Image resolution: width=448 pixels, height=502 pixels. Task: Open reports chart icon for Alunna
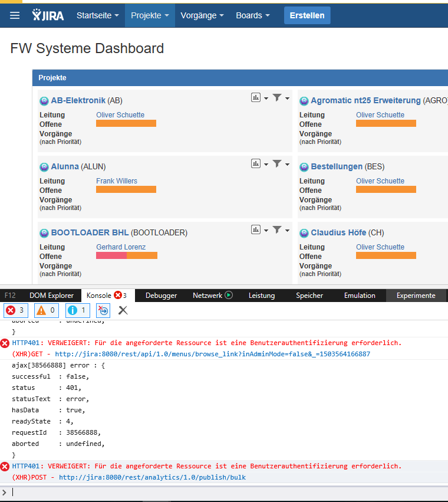pyautogui.click(x=256, y=163)
